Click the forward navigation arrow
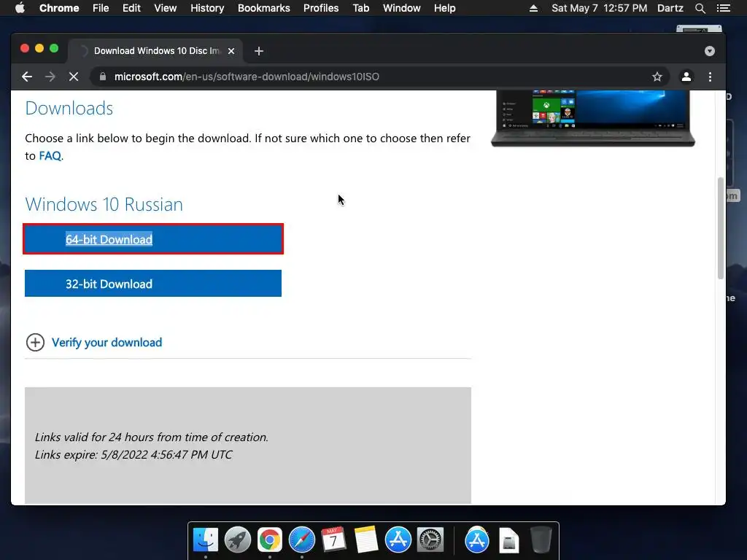 [x=50, y=77]
